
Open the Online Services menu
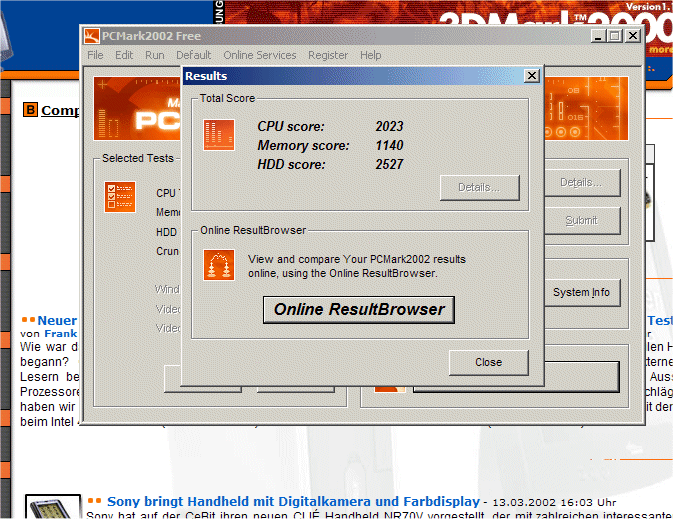click(260, 55)
